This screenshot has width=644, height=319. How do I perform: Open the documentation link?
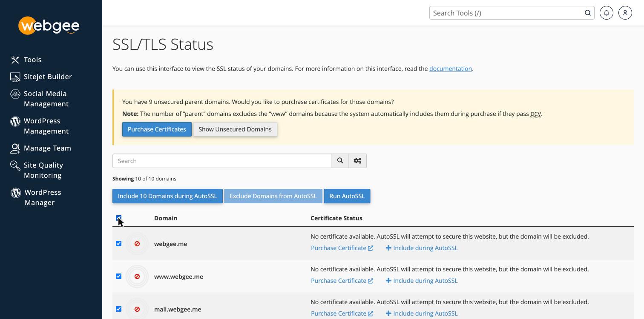[x=451, y=68]
